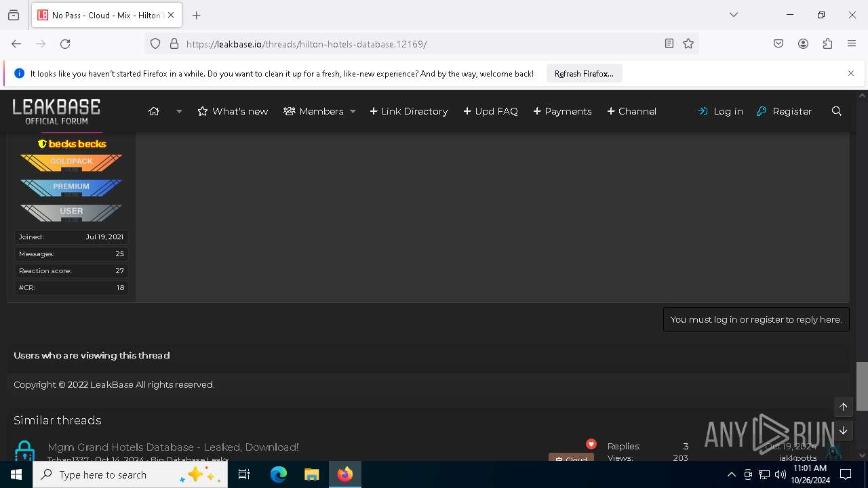Expand the home navigation dropdown arrow
Image resolution: width=868 pixels, height=488 pixels.
(179, 111)
